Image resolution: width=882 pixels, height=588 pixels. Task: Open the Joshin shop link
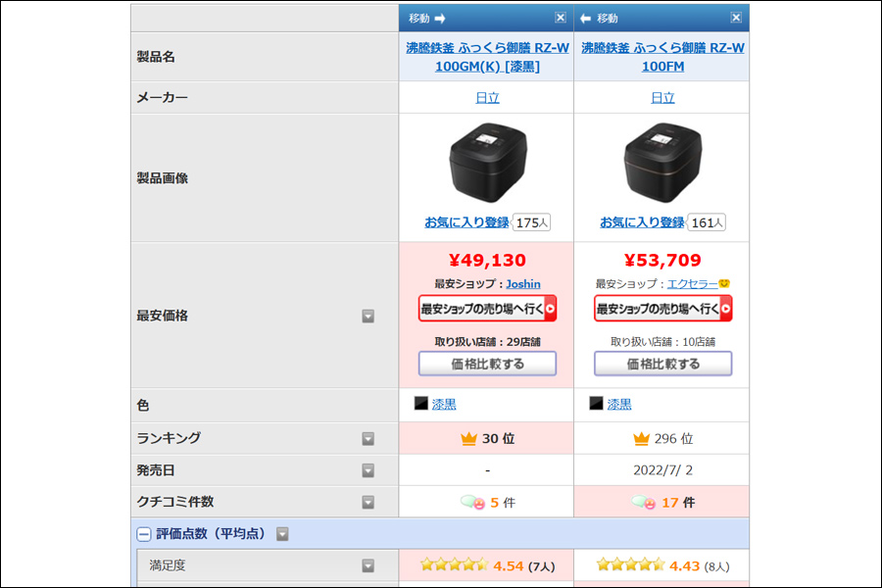(x=523, y=284)
